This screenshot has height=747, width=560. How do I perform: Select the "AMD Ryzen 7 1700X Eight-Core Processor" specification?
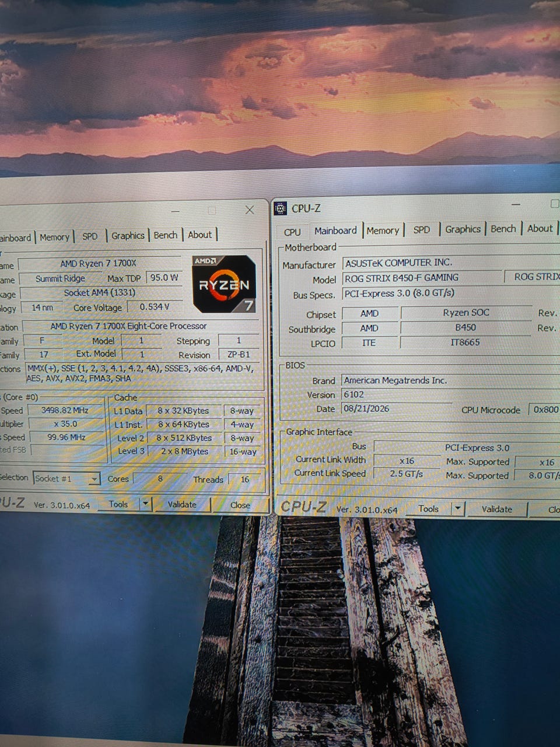click(x=128, y=326)
